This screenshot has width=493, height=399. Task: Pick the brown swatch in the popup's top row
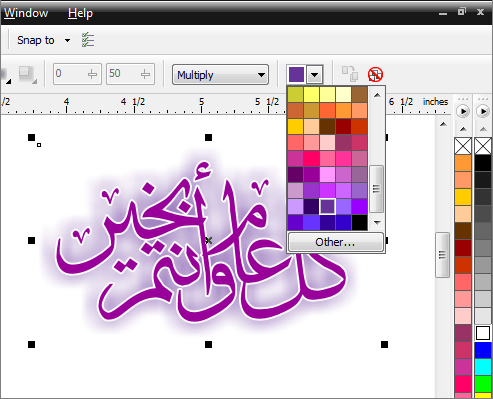point(360,95)
